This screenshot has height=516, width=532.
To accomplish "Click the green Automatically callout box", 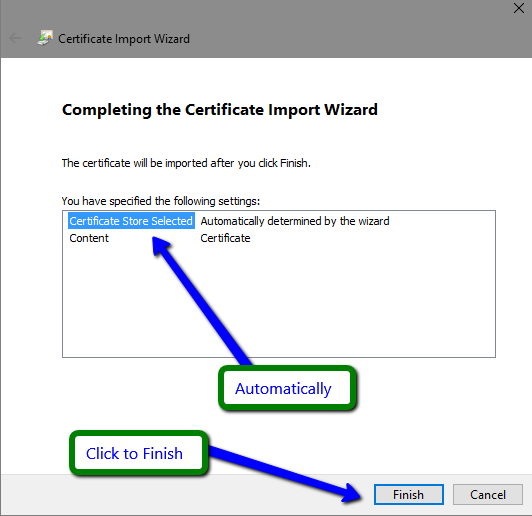I will (287, 388).
